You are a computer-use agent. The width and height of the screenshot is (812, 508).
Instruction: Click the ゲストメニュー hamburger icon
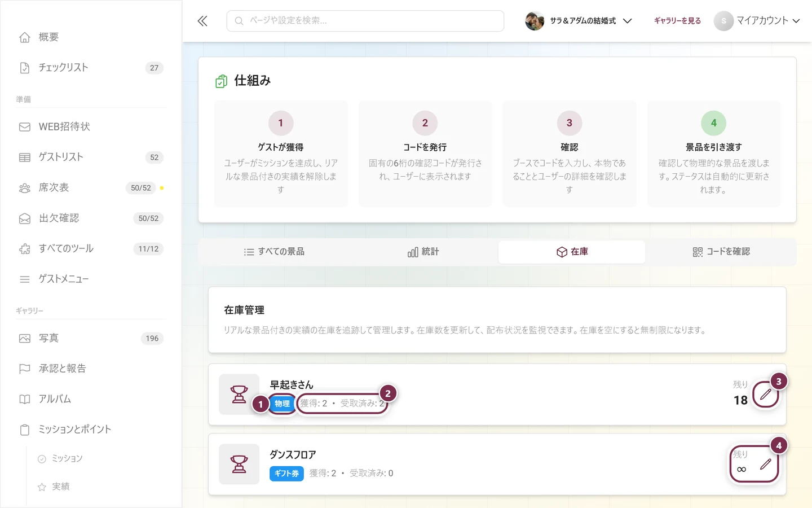[x=25, y=279]
